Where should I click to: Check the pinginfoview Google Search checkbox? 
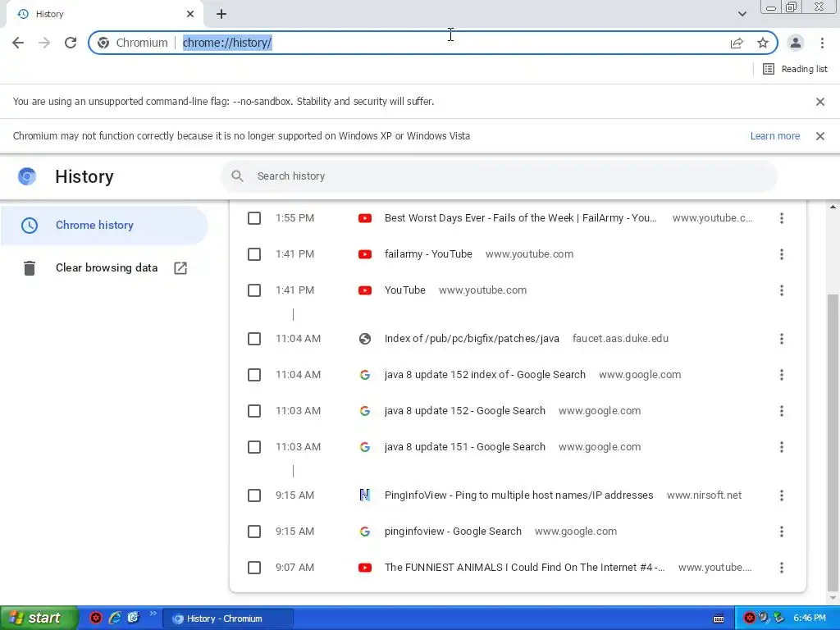pyautogui.click(x=254, y=532)
